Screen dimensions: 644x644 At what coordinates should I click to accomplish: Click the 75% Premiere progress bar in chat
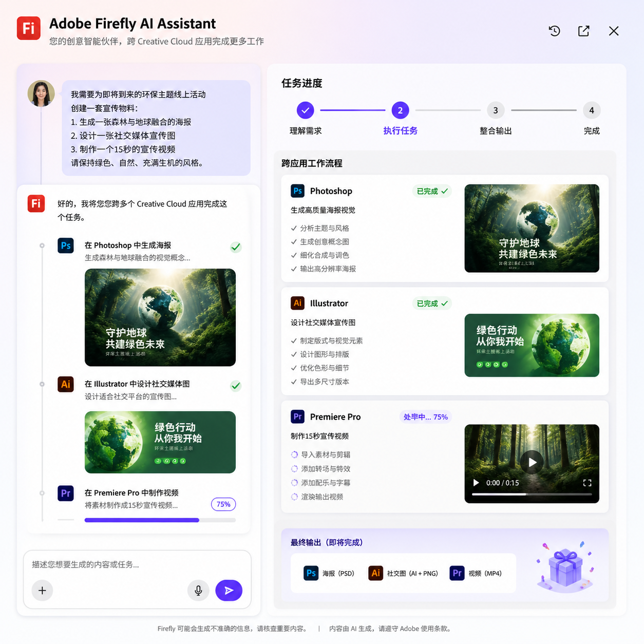(x=160, y=520)
